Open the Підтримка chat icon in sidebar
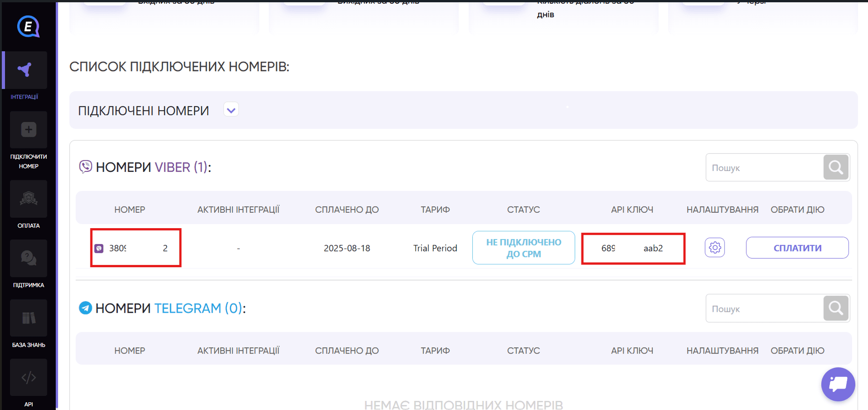The width and height of the screenshot is (868, 410). [28, 258]
